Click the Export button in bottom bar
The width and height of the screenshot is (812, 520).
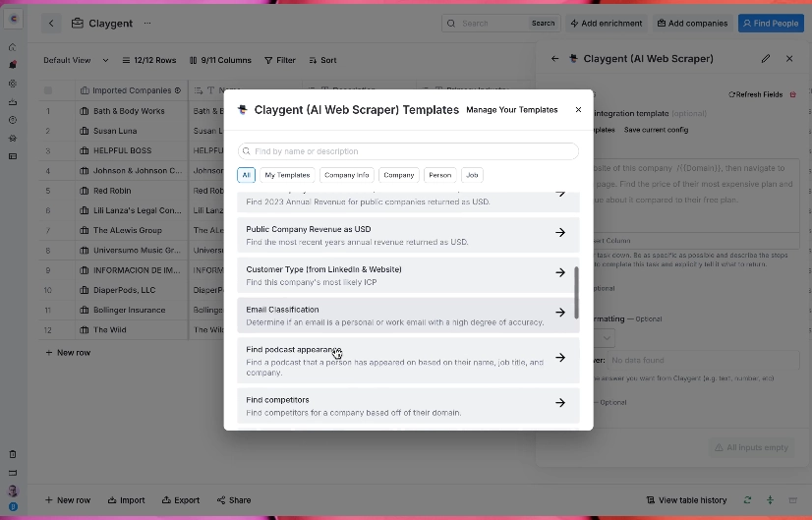(x=181, y=499)
